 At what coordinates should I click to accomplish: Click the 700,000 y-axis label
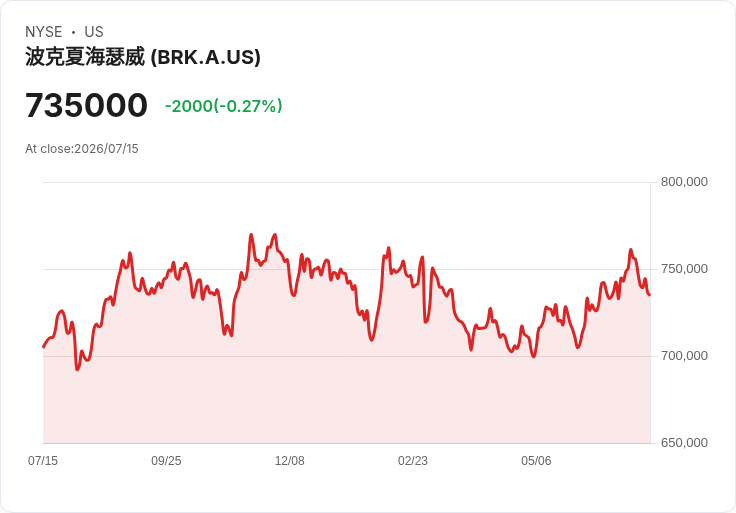tap(684, 356)
